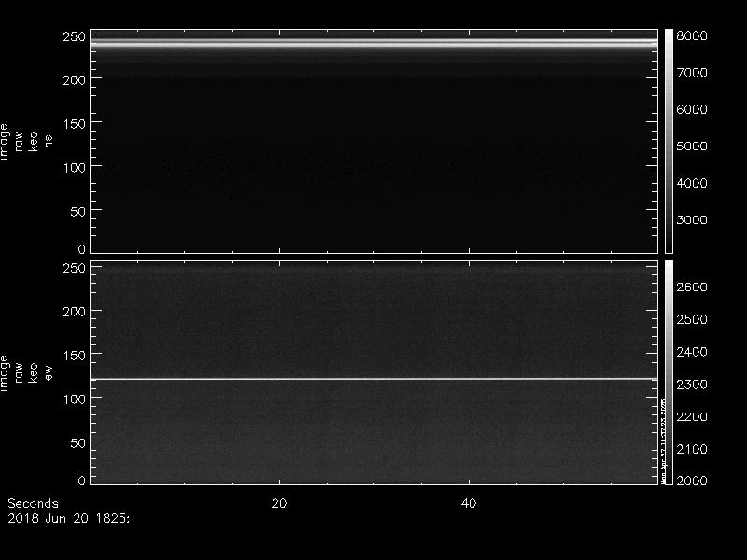Click the ew keogram grayscale colorbar
The image size is (747, 560).
click(x=669, y=372)
